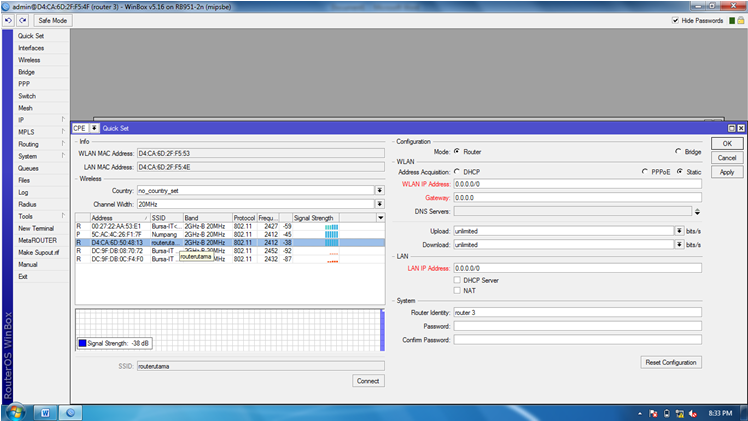Click the Router Identity field
748x421 pixels.
(577, 313)
